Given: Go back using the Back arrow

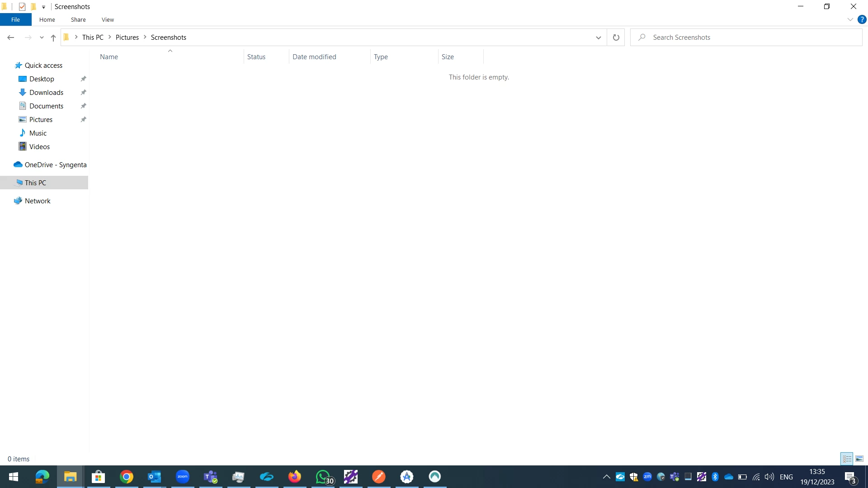Looking at the screenshot, I should coord(10,38).
